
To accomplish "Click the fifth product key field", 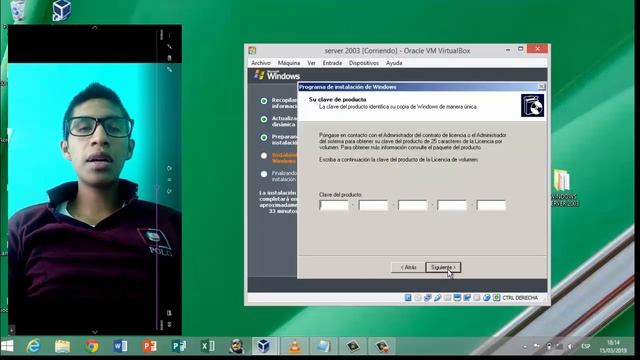I will pyautogui.click(x=491, y=205).
